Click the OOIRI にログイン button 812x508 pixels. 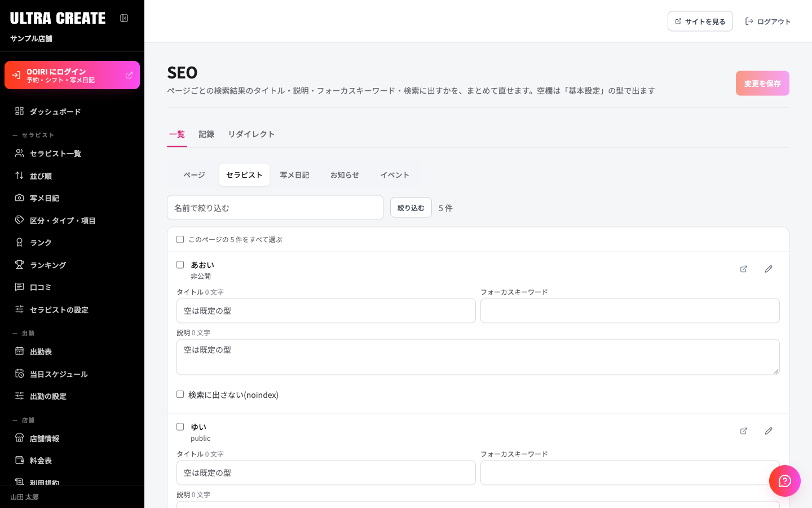click(x=72, y=75)
